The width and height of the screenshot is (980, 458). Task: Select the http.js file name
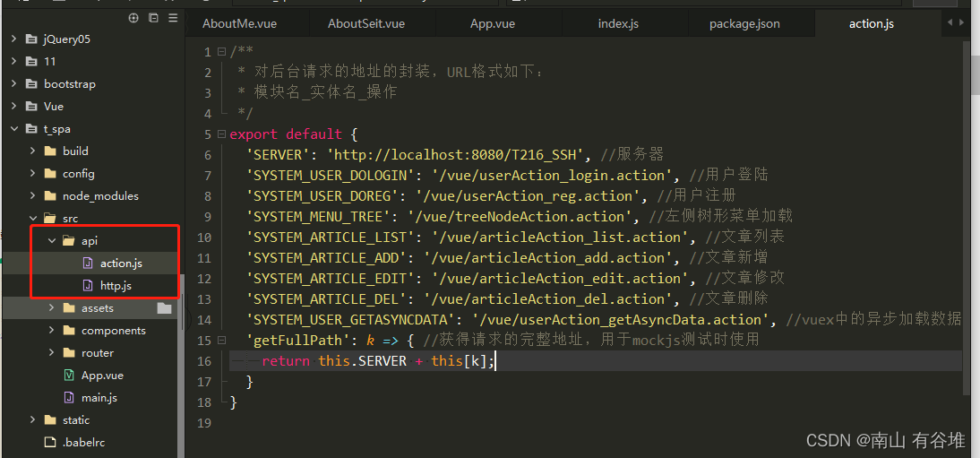pyautogui.click(x=116, y=286)
